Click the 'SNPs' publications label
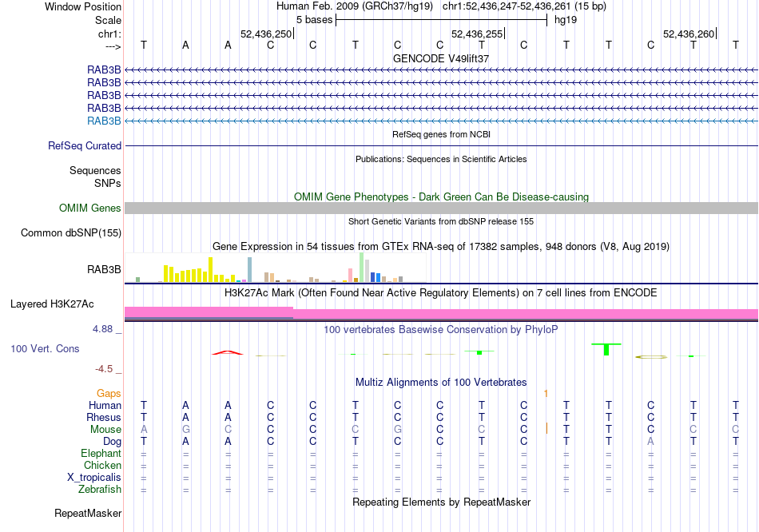This screenshot has height=532, width=759. 108,184
